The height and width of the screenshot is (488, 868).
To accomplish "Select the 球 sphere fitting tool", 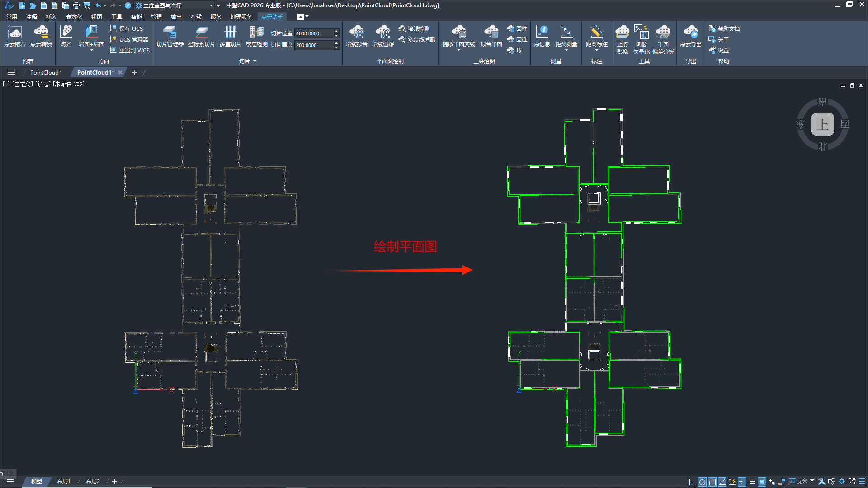I will [515, 51].
